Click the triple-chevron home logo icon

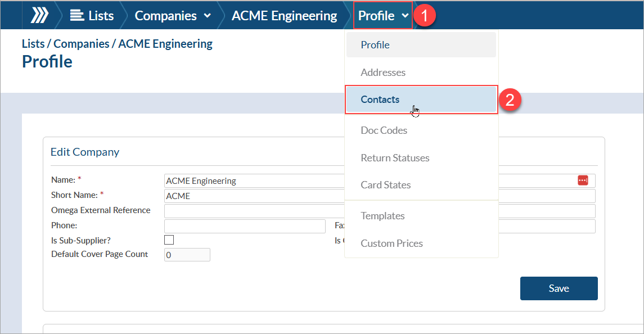[39, 16]
